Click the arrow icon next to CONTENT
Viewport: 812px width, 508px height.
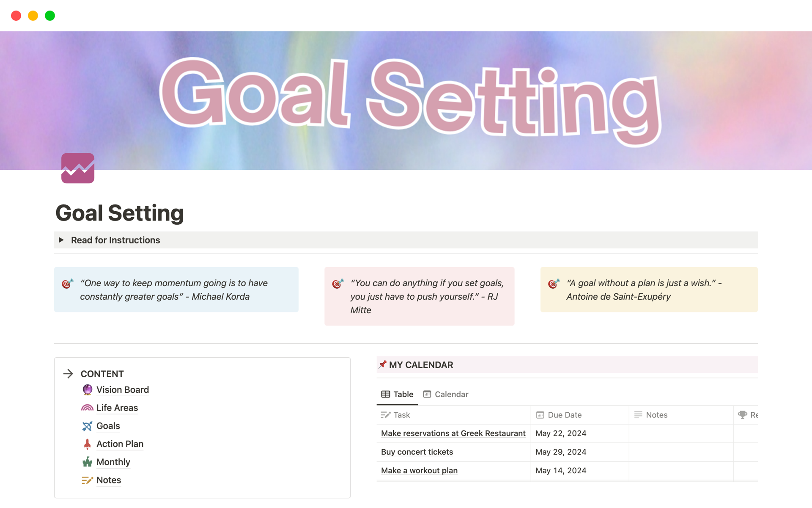click(x=69, y=373)
